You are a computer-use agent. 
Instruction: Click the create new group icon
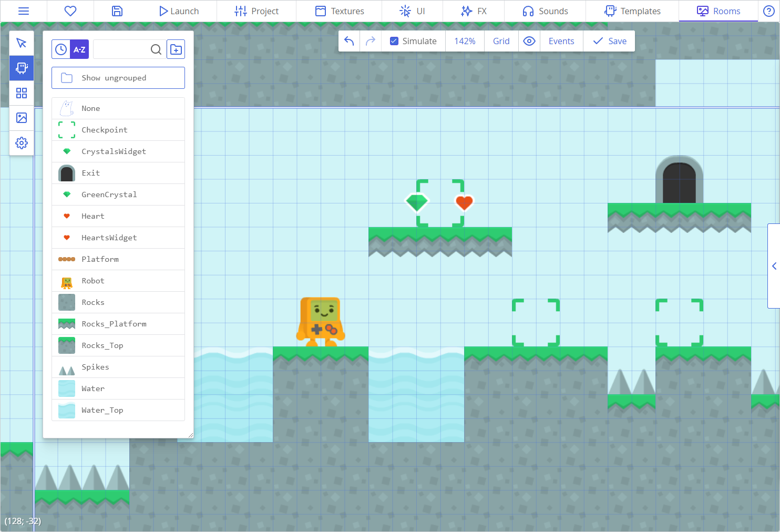(176, 49)
